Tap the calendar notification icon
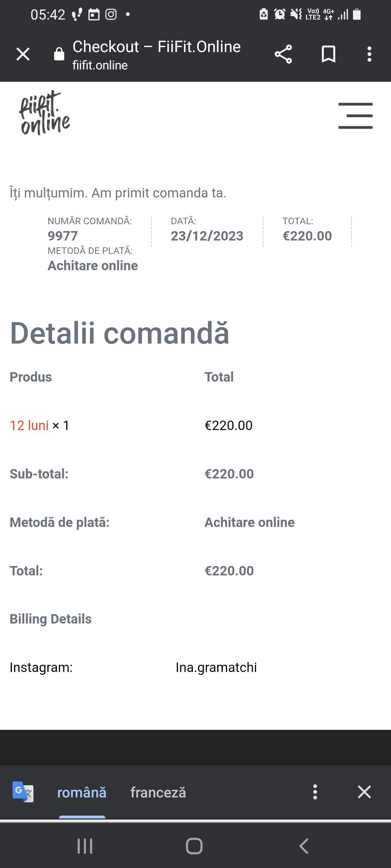 pyautogui.click(x=94, y=14)
